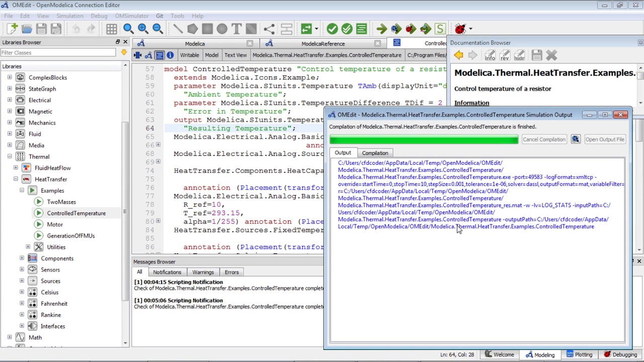Click the Simulate with Animation icon
The image size is (644, 362).
click(x=425, y=29)
